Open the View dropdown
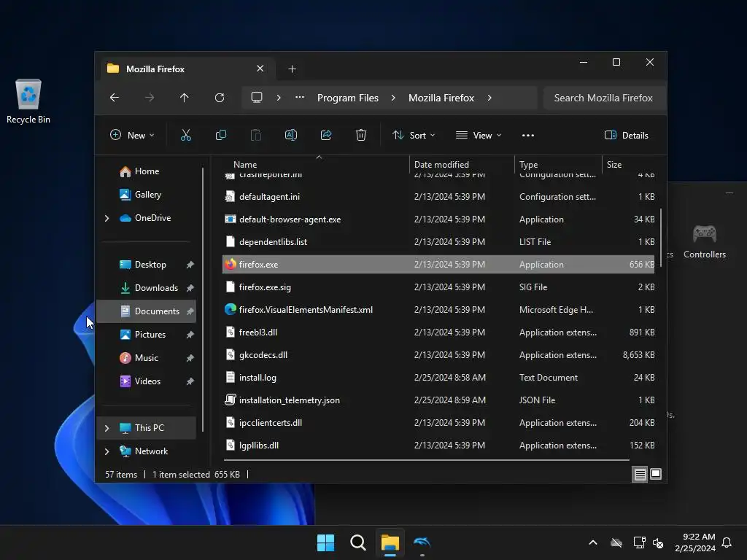The width and height of the screenshot is (747, 560). [x=479, y=135]
